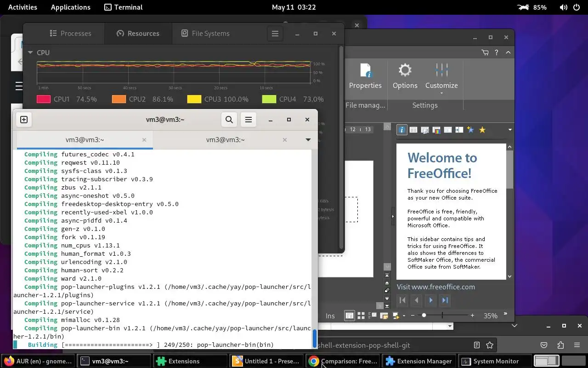The height and width of the screenshot is (368, 588).
Task: List all Firefox tabs with chevron
Action: click(x=514, y=326)
